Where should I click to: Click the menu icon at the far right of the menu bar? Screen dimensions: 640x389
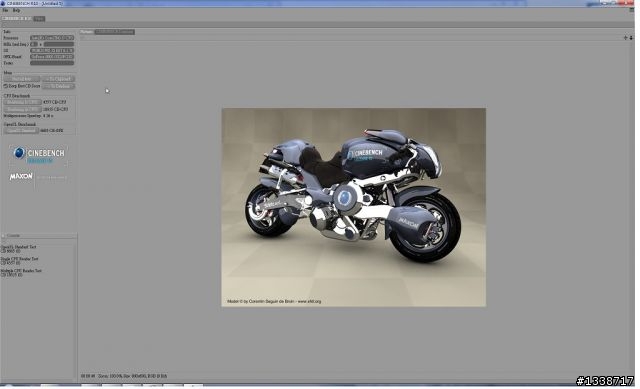pyautogui.click(x=631, y=10)
